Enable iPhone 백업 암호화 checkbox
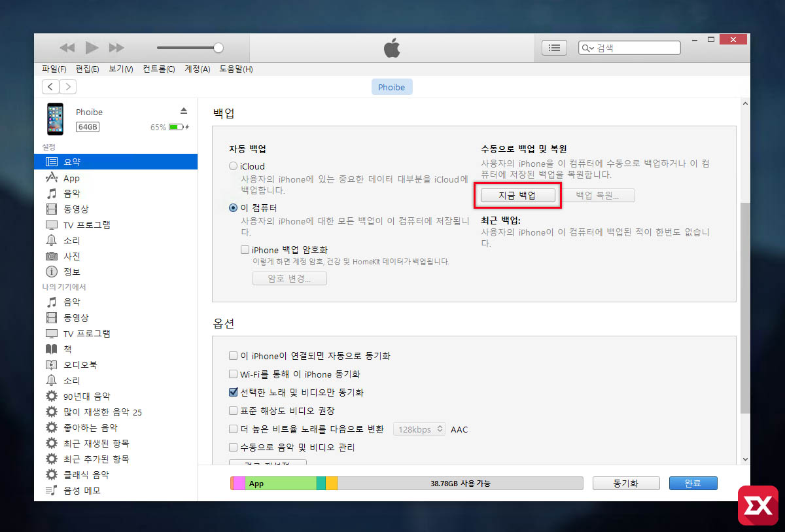The image size is (785, 532). [245, 250]
